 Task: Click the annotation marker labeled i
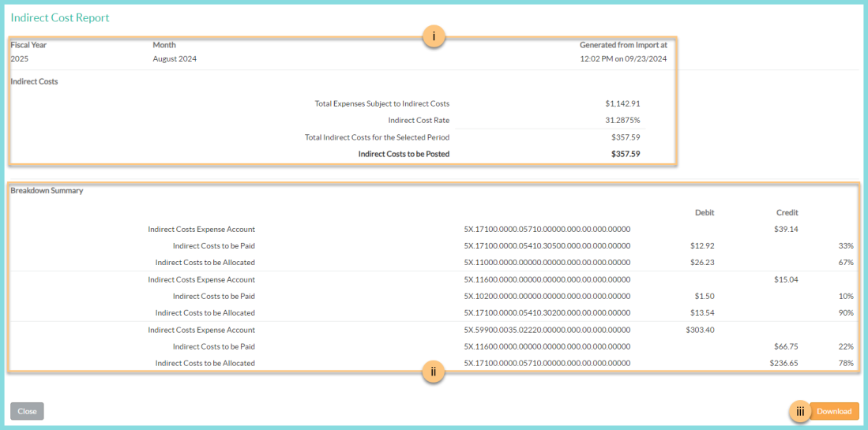[x=434, y=36]
